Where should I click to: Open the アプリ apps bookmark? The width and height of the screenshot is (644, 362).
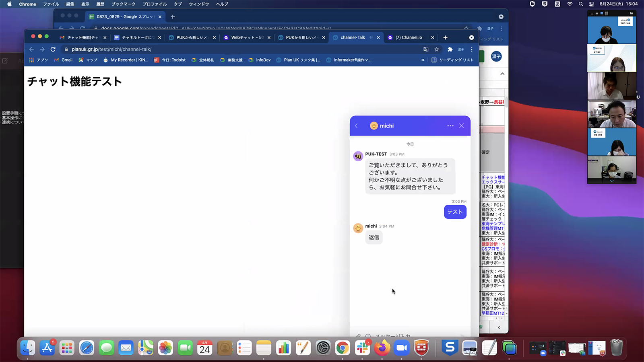[x=39, y=60]
